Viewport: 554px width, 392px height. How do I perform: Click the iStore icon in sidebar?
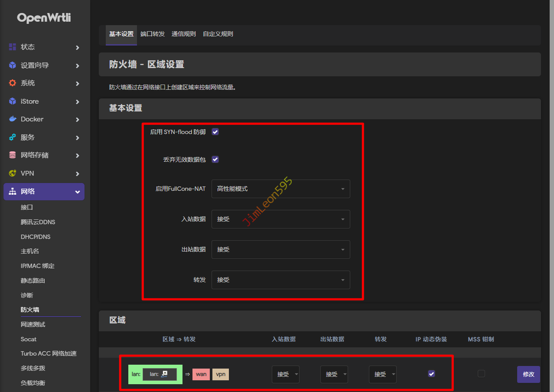pyautogui.click(x=13, y=101)
